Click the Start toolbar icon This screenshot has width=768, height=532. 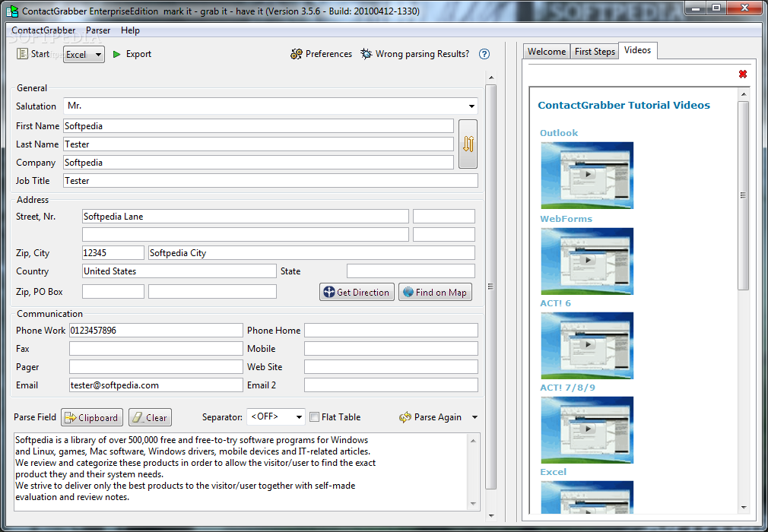[x=22, y=54]
